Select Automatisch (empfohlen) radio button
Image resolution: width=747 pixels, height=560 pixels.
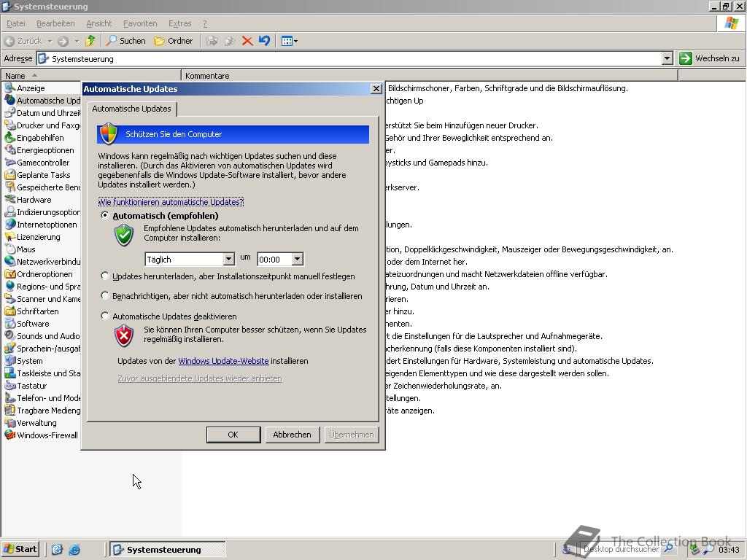105,215
